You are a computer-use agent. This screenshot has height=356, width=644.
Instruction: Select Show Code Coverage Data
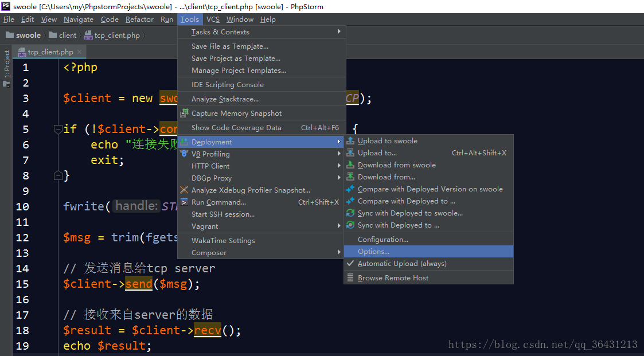261,128
